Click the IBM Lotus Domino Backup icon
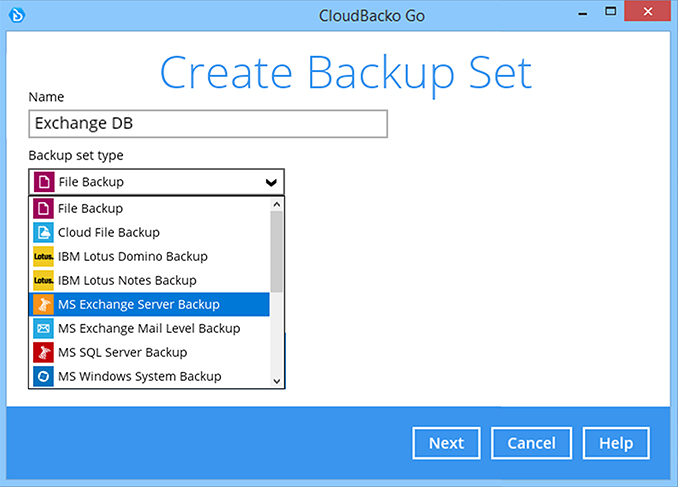 click(43, 256)
